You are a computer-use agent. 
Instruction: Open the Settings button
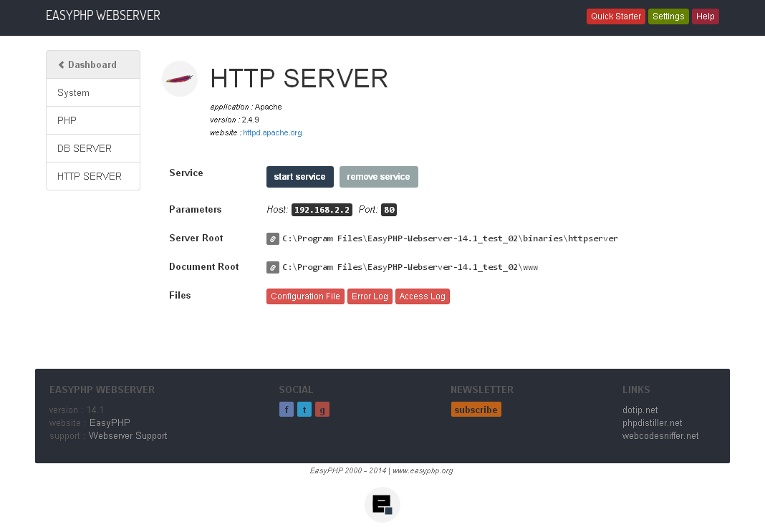tap(668, 16)
